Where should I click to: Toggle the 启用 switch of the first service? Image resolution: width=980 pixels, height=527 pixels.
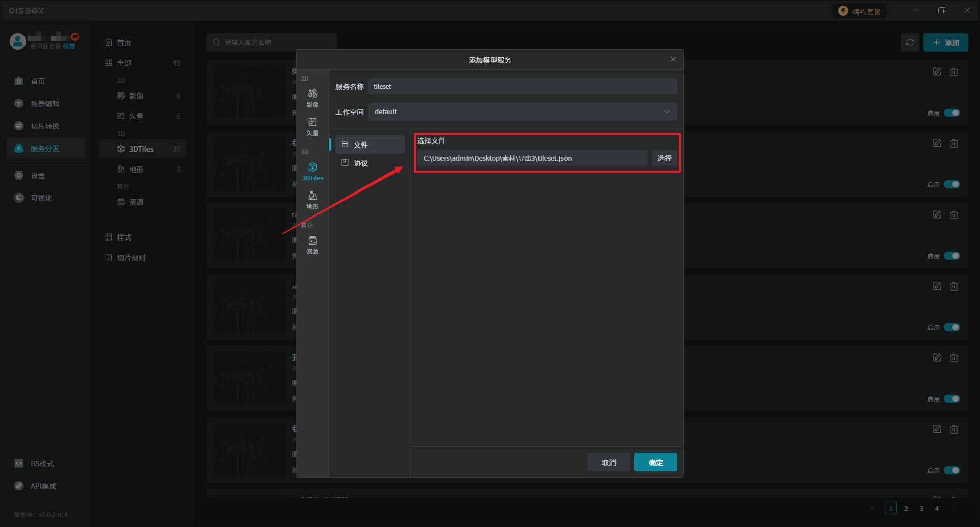pyautogui.click(x=951, y=113)
